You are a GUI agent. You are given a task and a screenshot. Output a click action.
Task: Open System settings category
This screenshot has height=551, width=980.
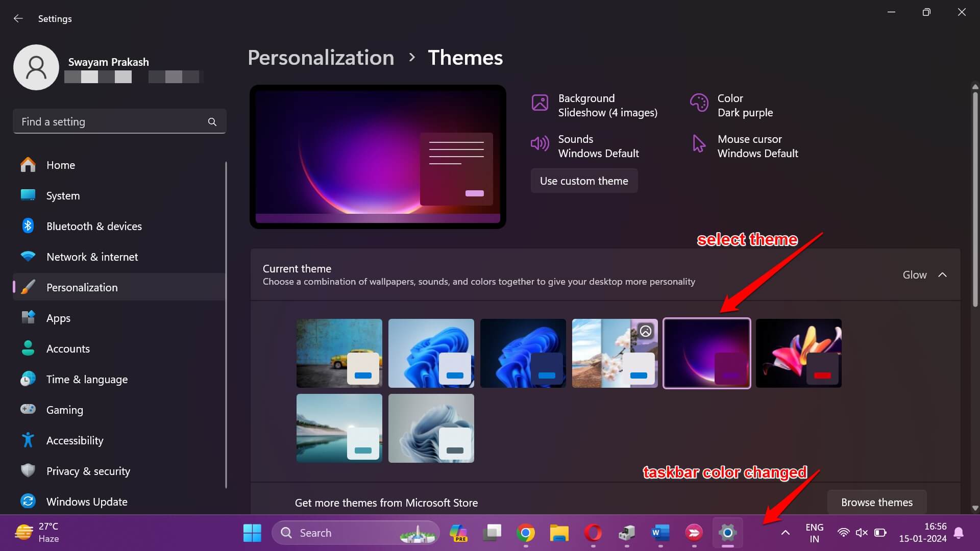click(x=119, y=196)
